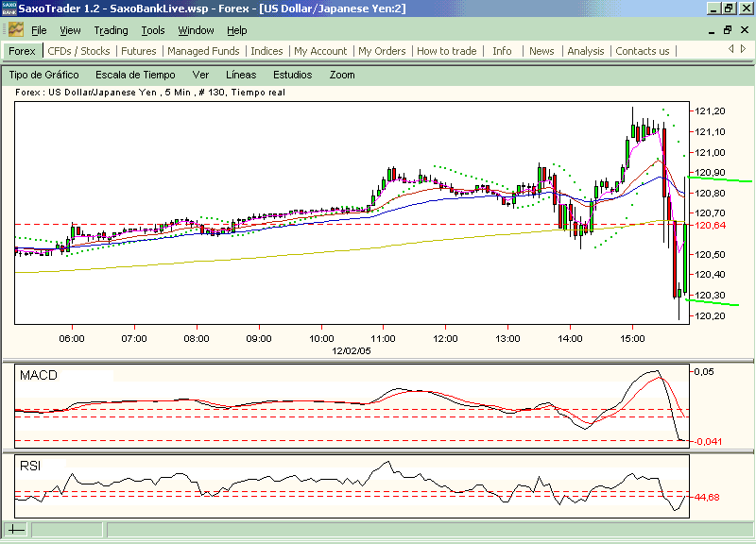Open the Trading menu
This screenshot has height=544, width=756.
pyautogui.click(x=111, y=30)
